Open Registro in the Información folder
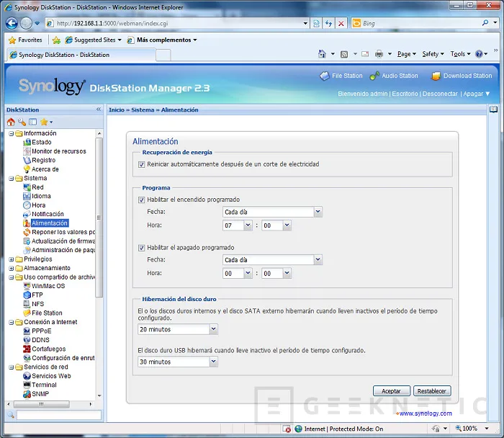 click(x=43, y=160)
